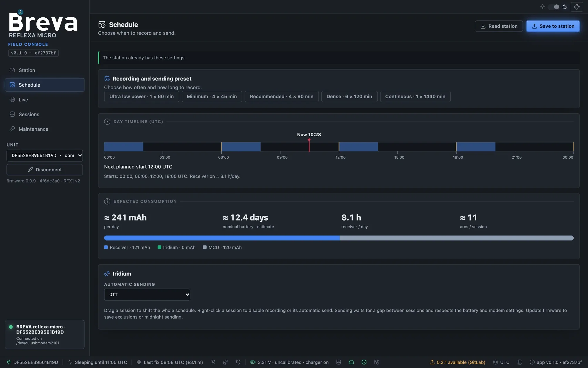Click the Receiver blue legend swatch
This screenshot has height=368, width=588.
click(x=106, y=247)
